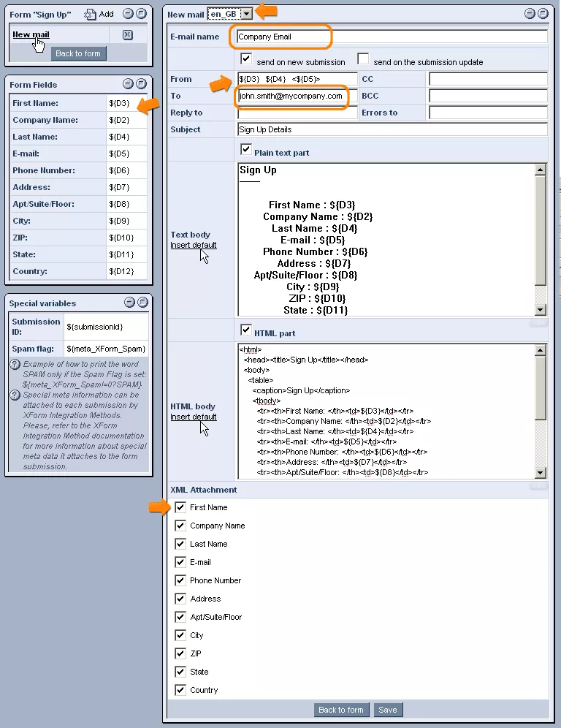Uncheck First Name in XML Attachment

coord(180,507)
